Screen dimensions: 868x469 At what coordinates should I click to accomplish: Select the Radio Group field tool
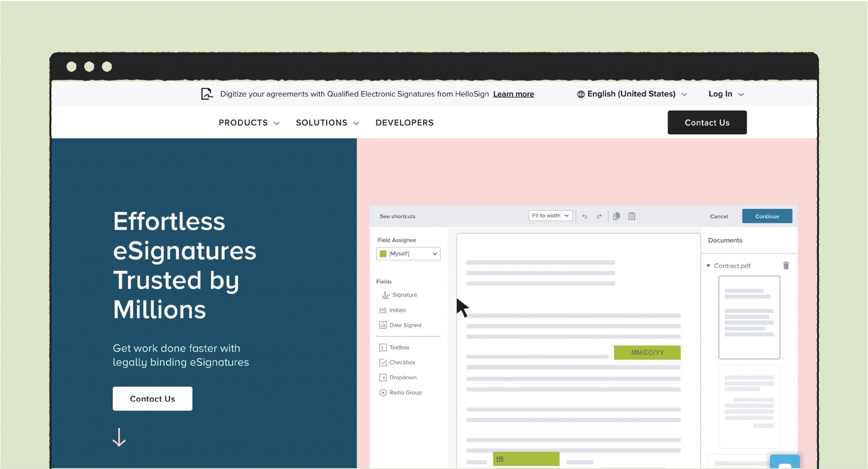click(x=405, y=392)
